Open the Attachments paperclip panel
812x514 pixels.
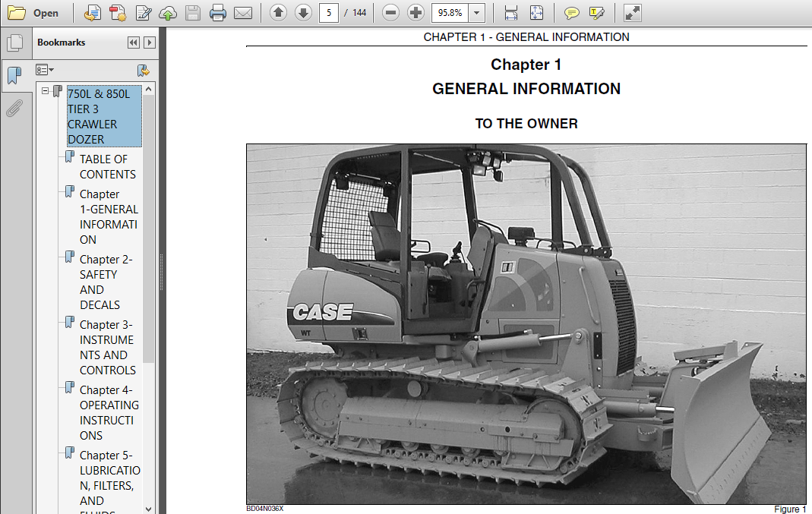coord(15,108)
